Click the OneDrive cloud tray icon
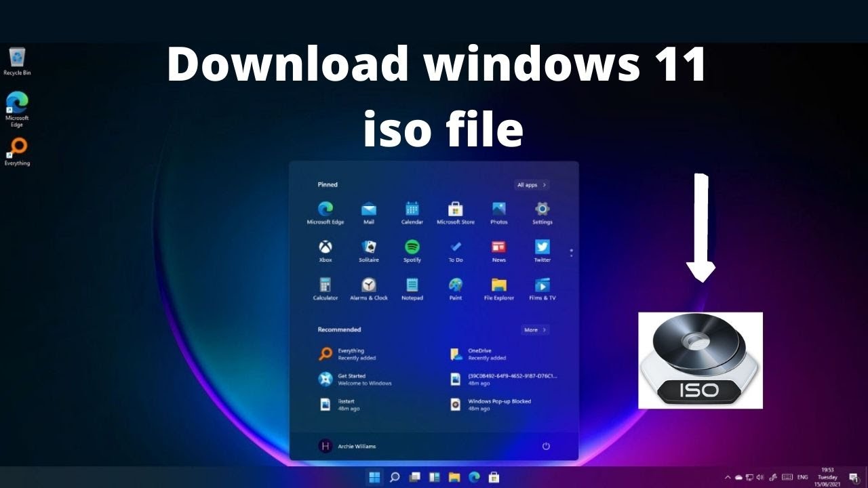 [x=739, y=477]
